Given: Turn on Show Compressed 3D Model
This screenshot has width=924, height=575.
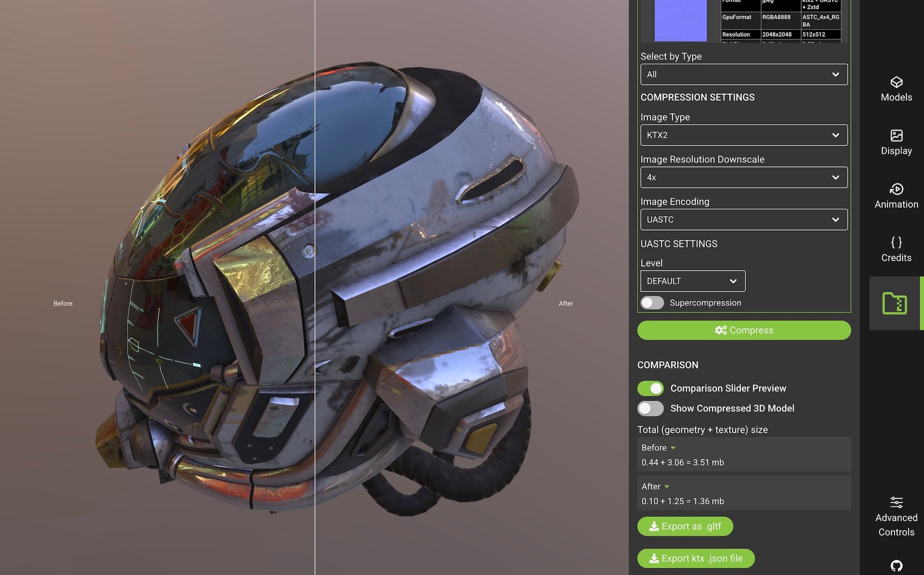Looking at the screenshot, I should click(x=651, y=408).
